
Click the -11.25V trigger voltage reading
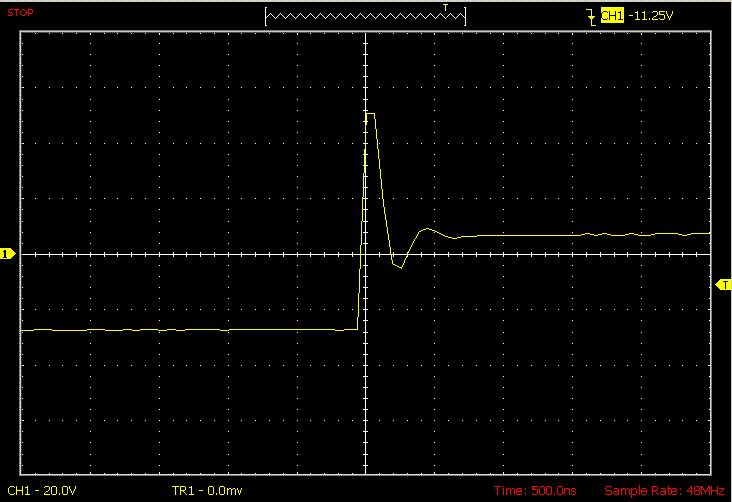(651, 16)
